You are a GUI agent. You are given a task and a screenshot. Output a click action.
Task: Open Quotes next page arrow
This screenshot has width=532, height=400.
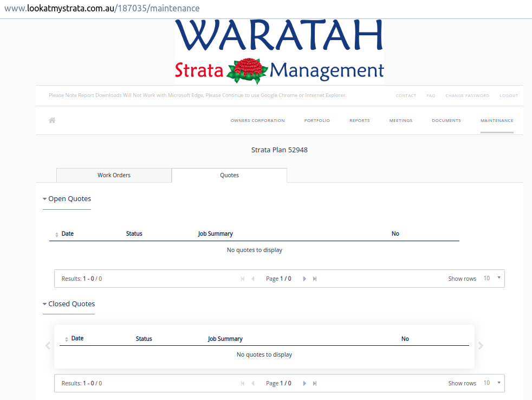[304, 279]
